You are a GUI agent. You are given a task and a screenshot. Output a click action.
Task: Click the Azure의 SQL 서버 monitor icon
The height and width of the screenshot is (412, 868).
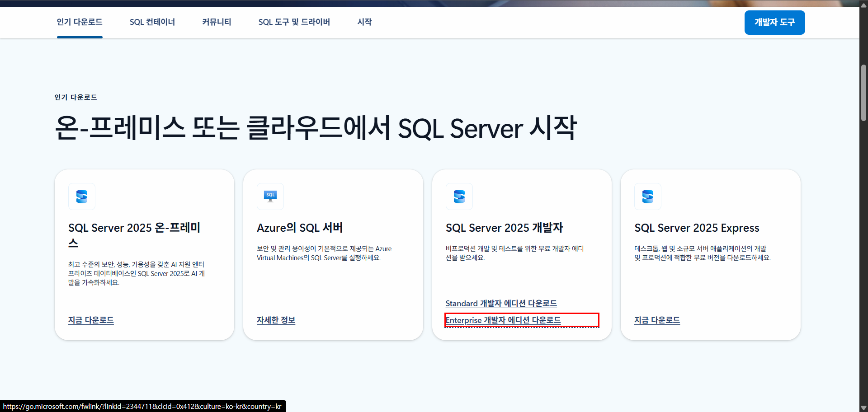tap(270, 197)
